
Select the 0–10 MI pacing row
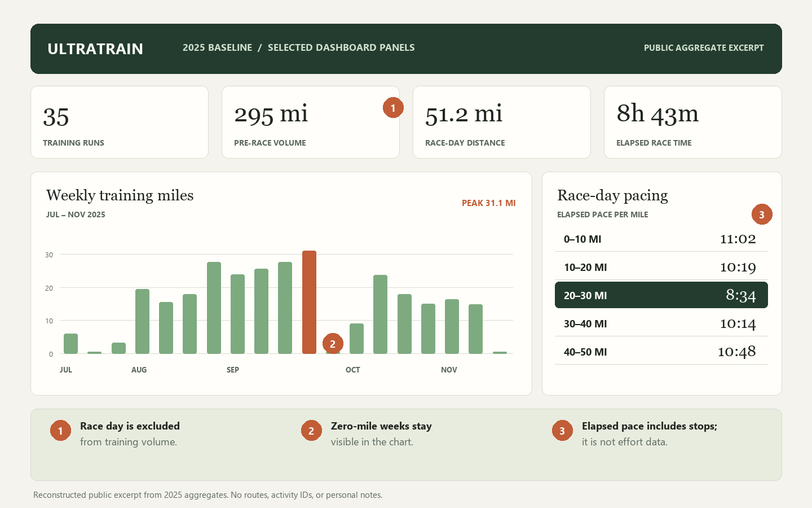tap(661, 239)
